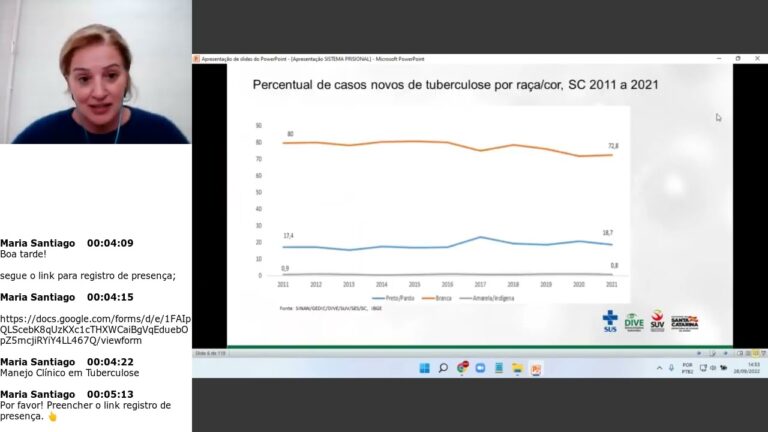
Task: Select the Amarela/Indígena legend entry
Action: tap(487, 298)
